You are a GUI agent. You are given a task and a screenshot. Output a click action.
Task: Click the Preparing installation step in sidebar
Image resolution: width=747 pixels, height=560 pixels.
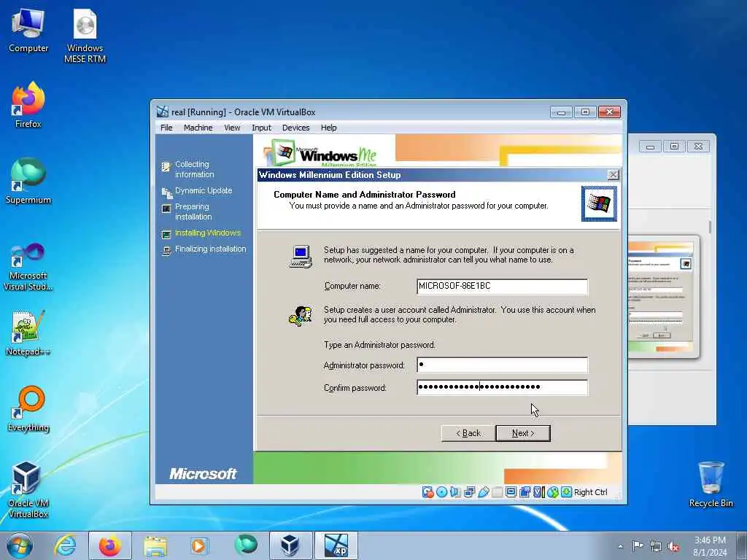click(193, 211)
